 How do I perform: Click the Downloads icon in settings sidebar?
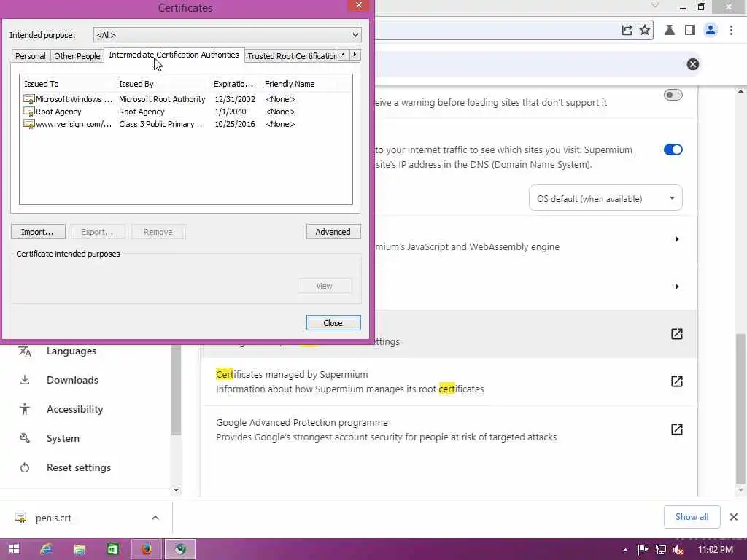25,380
